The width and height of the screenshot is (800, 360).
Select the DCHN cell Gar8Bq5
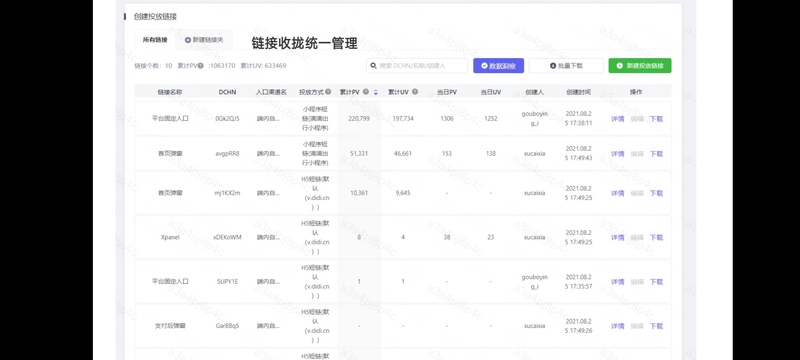coord(228,326)
